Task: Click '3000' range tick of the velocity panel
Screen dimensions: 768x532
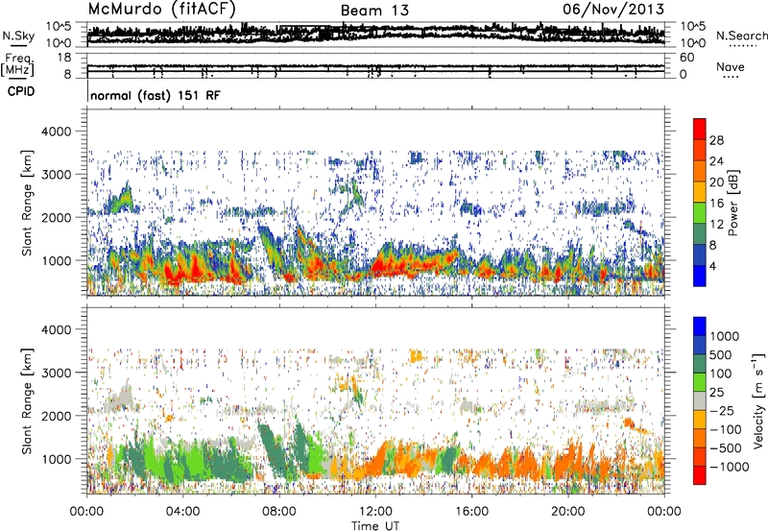Action: (56, 373)
